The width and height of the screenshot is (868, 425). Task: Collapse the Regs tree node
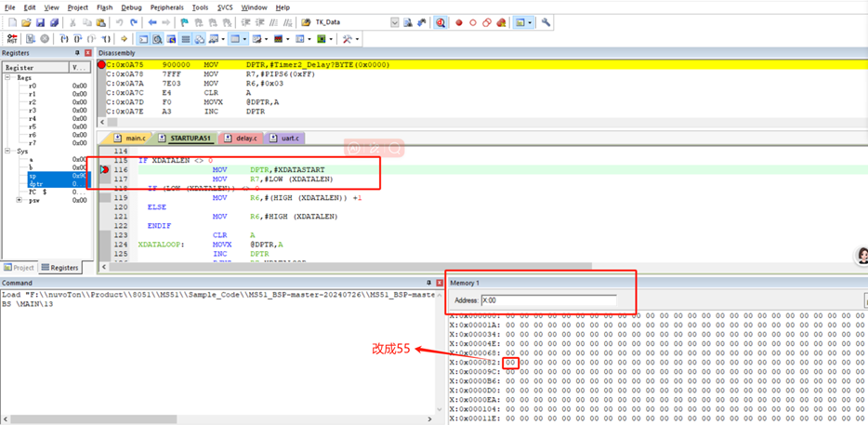8,77
